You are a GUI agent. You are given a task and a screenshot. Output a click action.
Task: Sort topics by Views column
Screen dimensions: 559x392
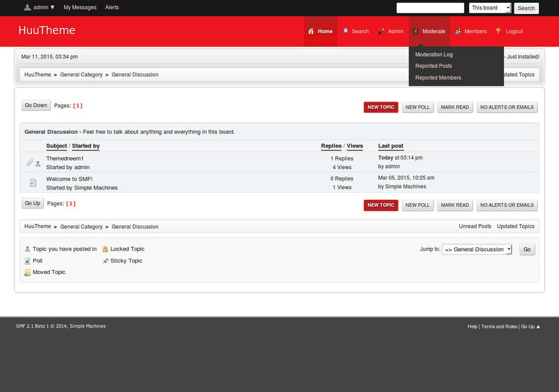[x=355, y=146]
